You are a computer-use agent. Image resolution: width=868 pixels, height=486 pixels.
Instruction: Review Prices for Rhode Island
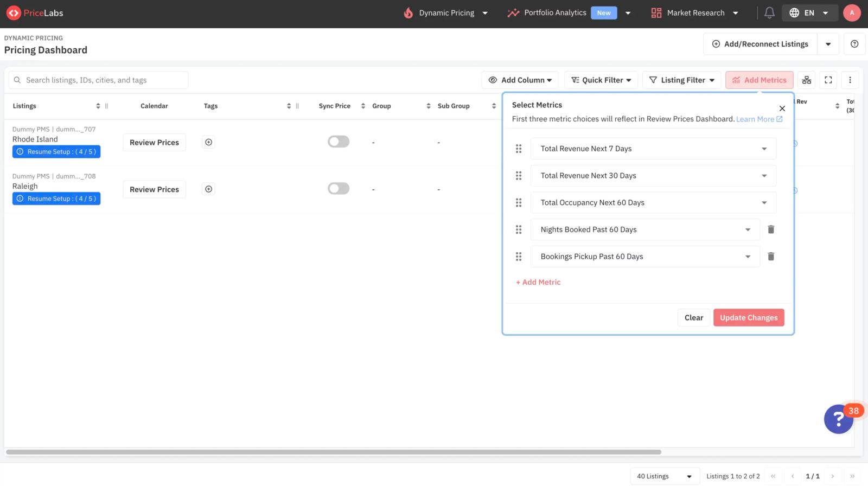(x=154, y=143)
